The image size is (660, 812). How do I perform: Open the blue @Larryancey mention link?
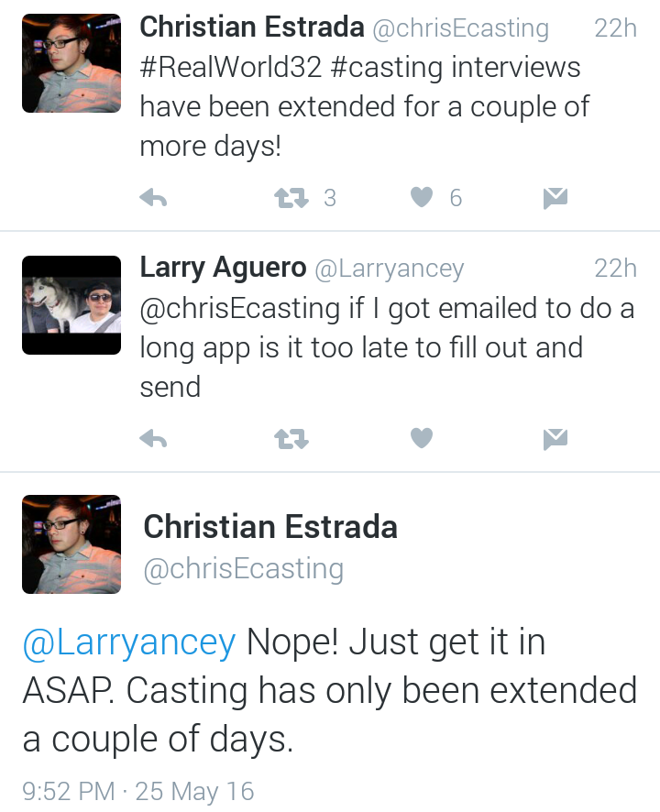(x=129, y=642)
